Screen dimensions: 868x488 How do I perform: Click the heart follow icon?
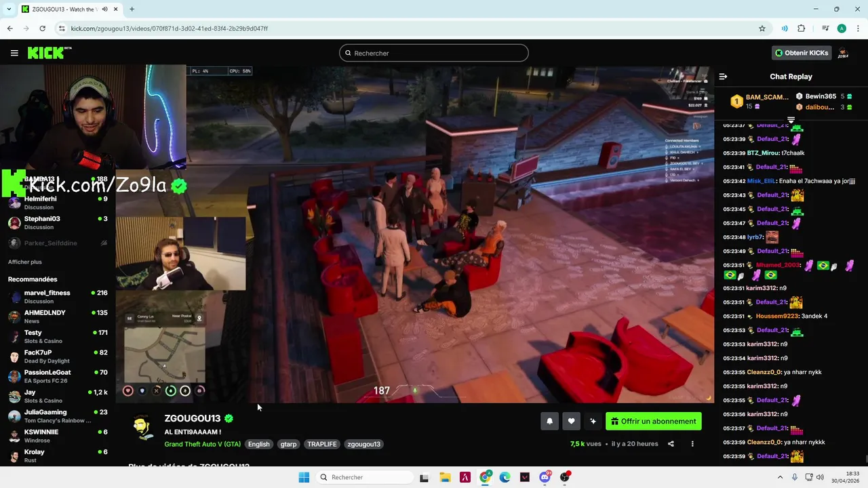(x=571, y=422)
